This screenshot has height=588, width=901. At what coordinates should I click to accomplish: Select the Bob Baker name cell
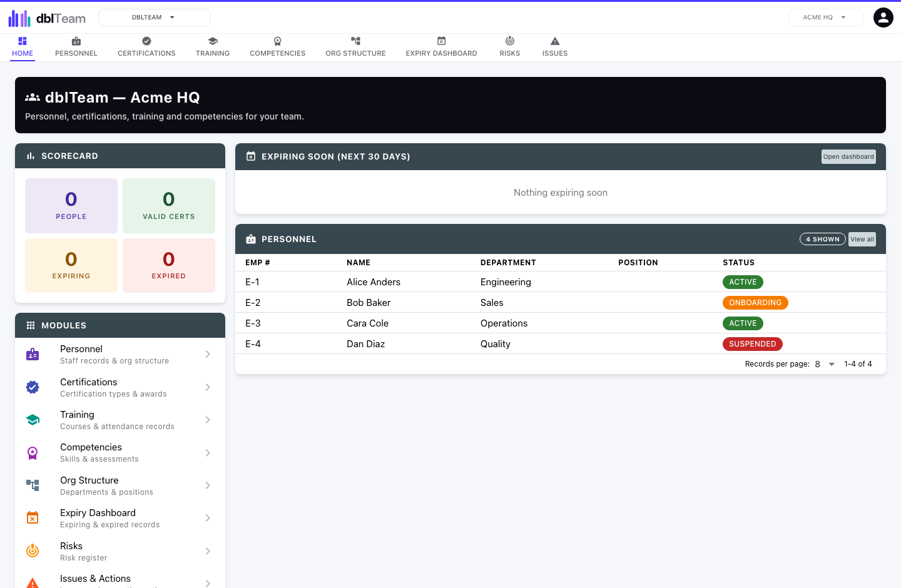coord(369,303)
